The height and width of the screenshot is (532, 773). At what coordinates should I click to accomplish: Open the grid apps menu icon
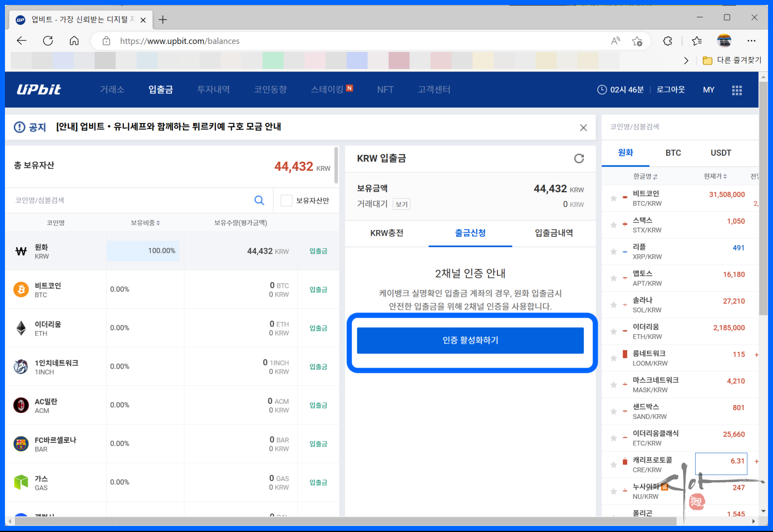736,90
